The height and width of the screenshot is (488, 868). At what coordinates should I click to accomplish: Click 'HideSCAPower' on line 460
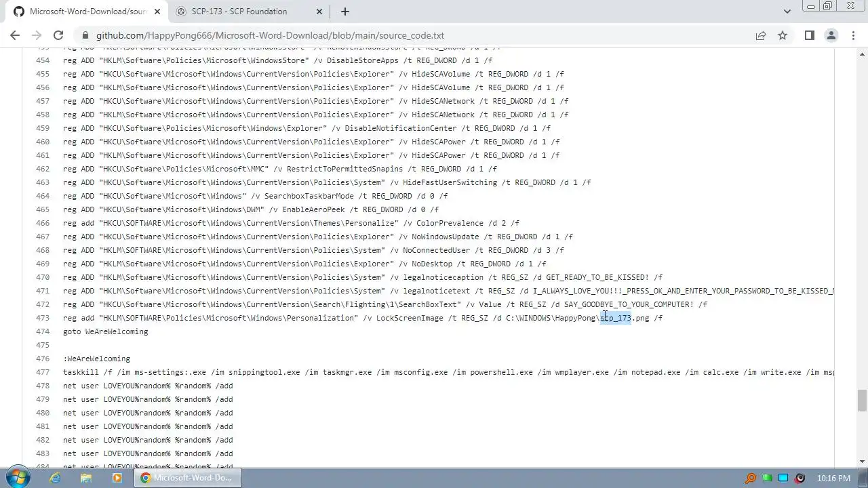[x=439, y=142]
